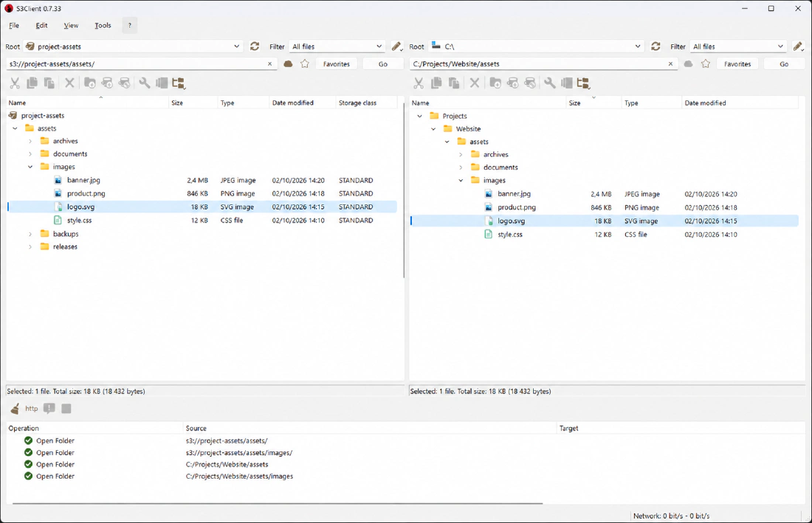Open the View menu
This screenshot has height=523, width=812.
click(x=71, y=25)
